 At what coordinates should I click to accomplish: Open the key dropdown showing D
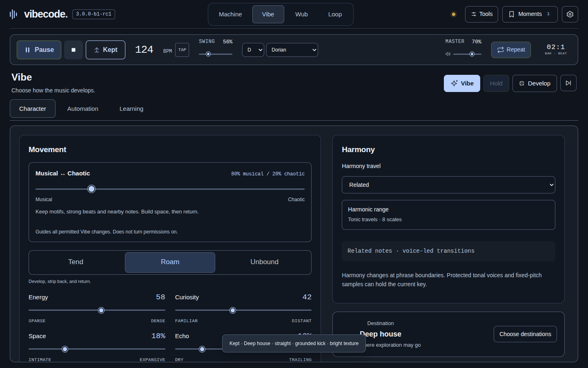pyautogui.click(x=253, y=50)
